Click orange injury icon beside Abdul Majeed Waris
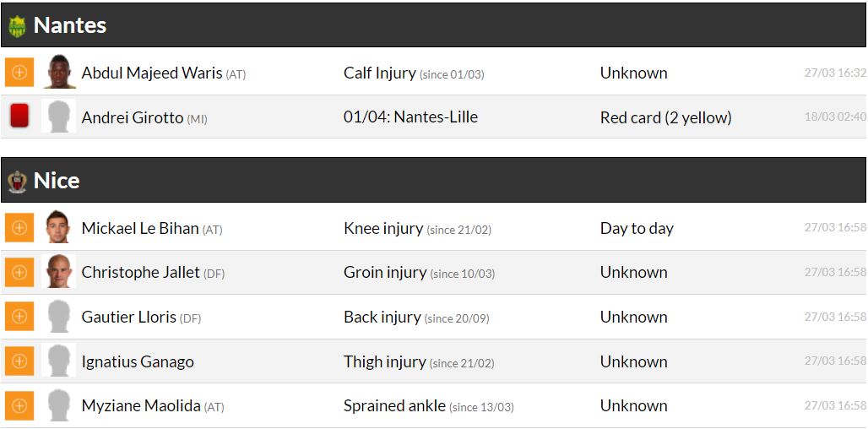The image size is (868, 429). coord(19,73)
